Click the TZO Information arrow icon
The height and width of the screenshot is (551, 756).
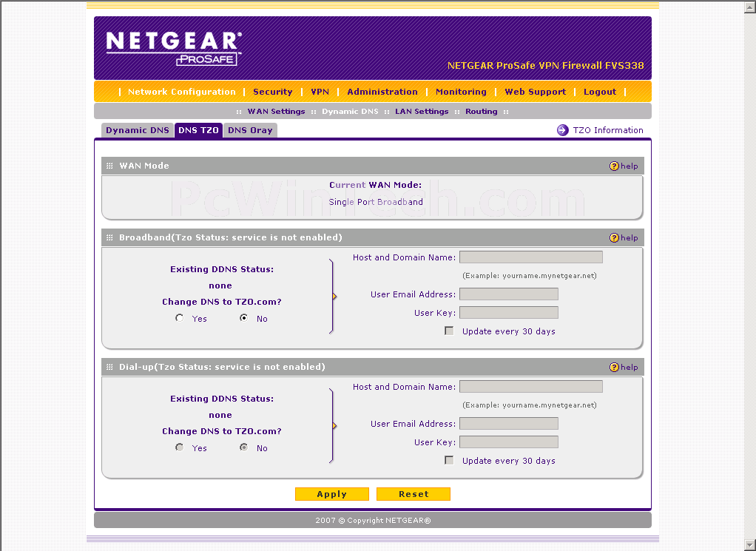click(563, 130)
